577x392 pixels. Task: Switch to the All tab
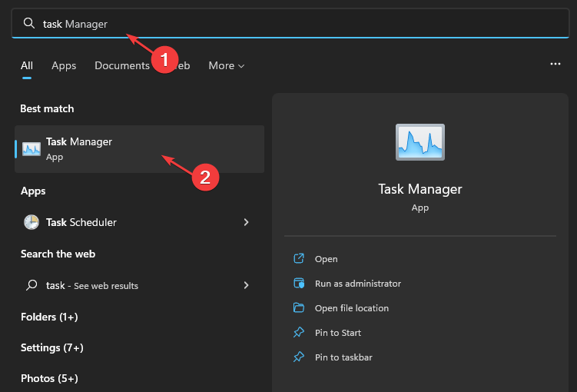point(26,65)
